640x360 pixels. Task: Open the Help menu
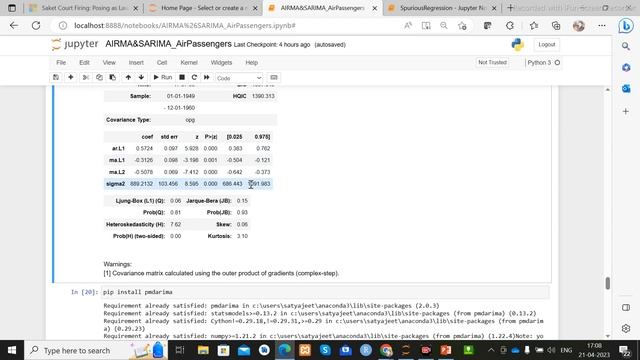[x=251, y=62]
